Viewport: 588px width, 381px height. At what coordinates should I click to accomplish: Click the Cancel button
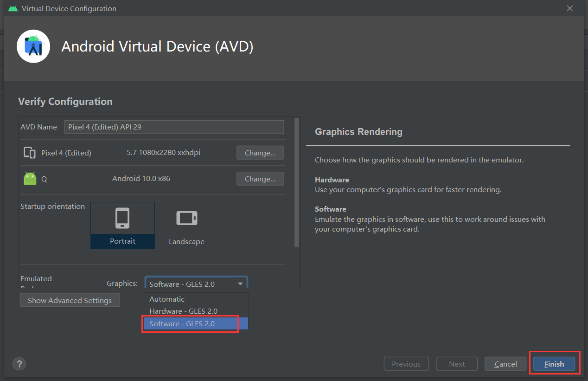(x=505, y=364)
